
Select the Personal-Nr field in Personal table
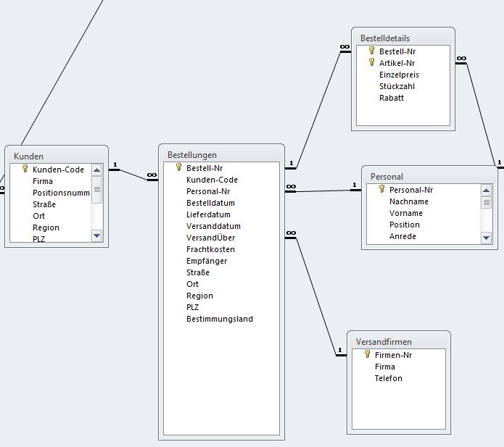(411, 190)
